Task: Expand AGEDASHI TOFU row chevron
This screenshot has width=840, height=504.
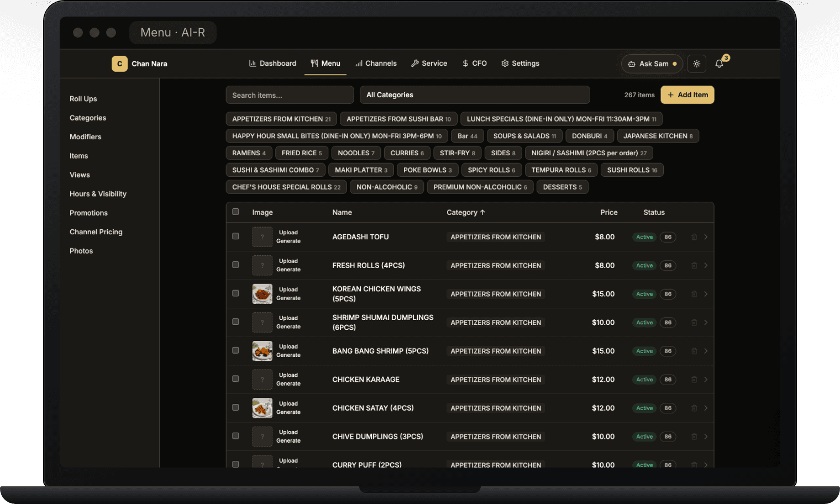Action: point(706,237)
